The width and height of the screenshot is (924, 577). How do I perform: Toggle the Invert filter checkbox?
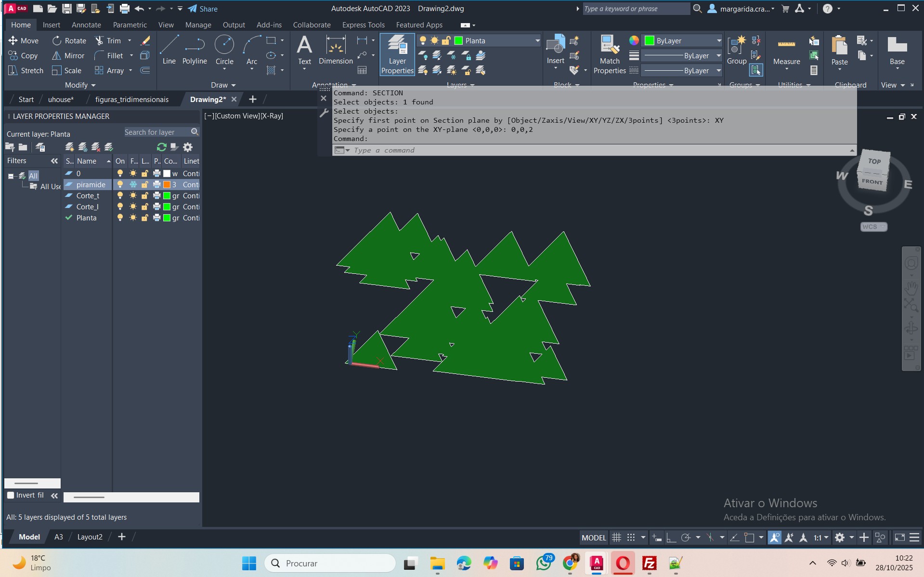coord(11,495)
